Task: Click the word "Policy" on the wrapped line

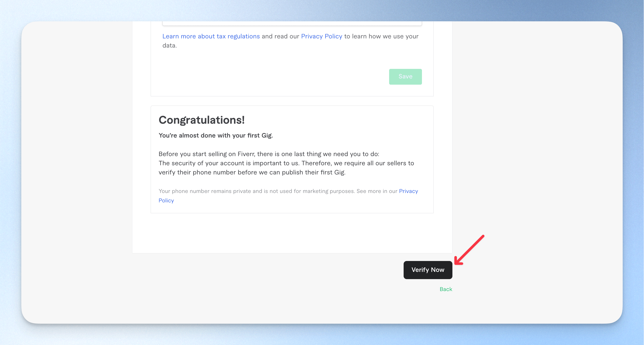Action: (x=166, y=201)
